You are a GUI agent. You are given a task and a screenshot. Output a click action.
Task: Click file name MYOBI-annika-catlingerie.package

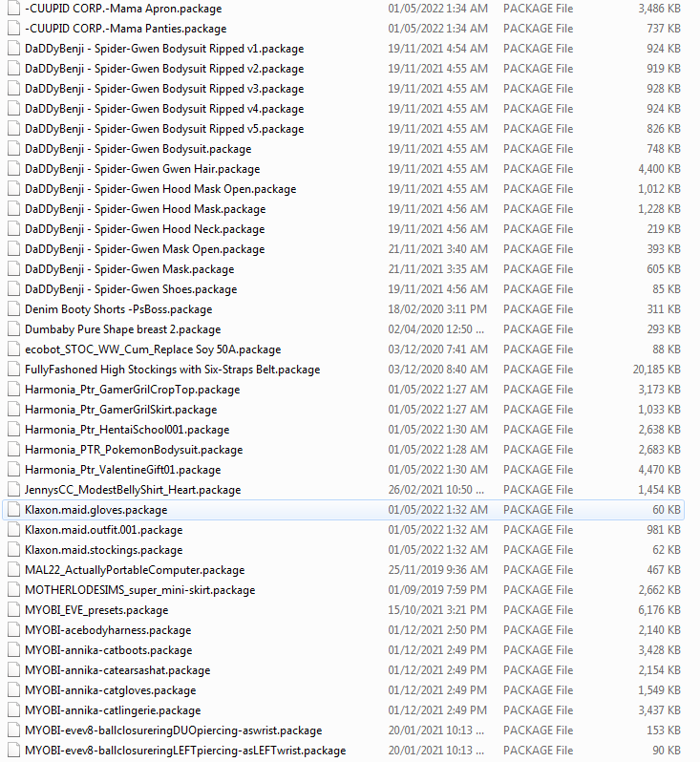(x=113, y=710)
